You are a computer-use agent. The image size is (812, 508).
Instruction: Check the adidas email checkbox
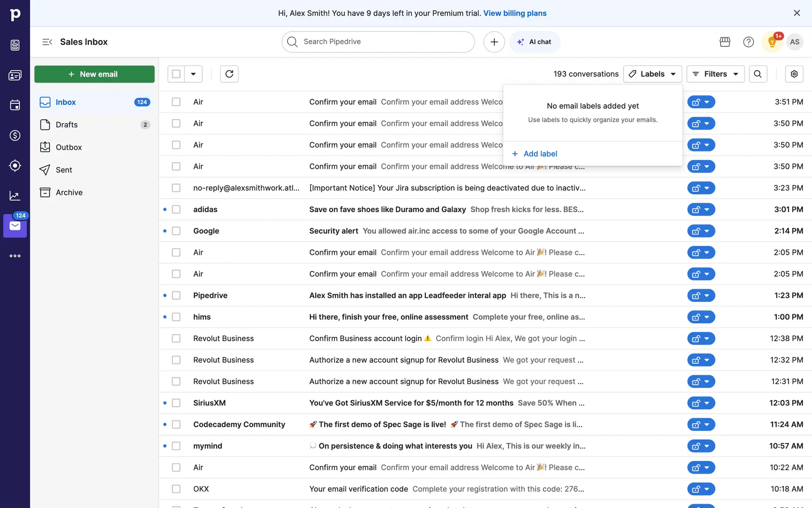coord(176,210)
